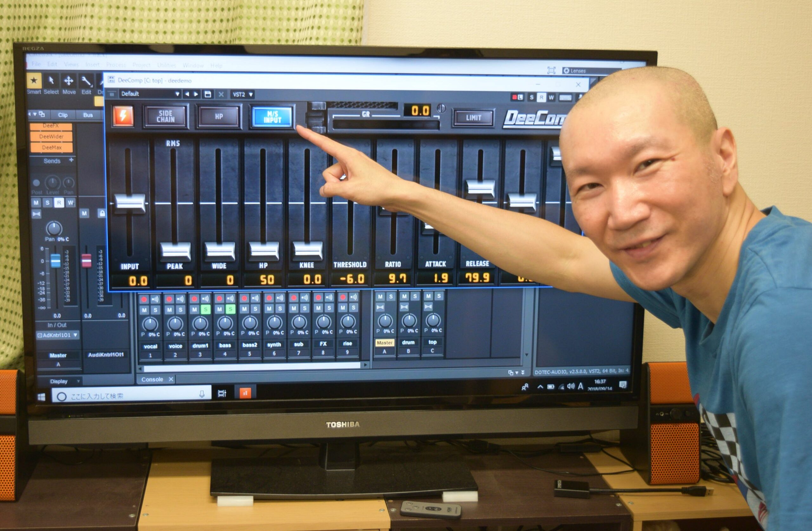Image resolution: width=812 pixels, height=531 pixels.
Task: Close the Console tab
Action: 171,379
